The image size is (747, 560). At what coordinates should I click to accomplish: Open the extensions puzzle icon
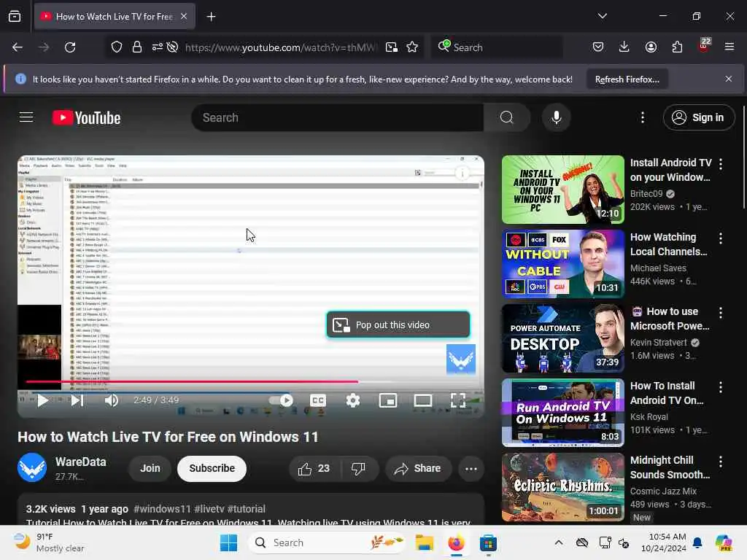tap(677, 47)
